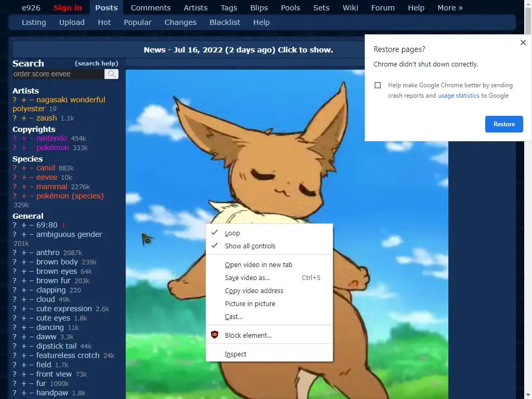Screen dimensions: 532x399
Task: Toggle Show all controls option
Action: 270,246
